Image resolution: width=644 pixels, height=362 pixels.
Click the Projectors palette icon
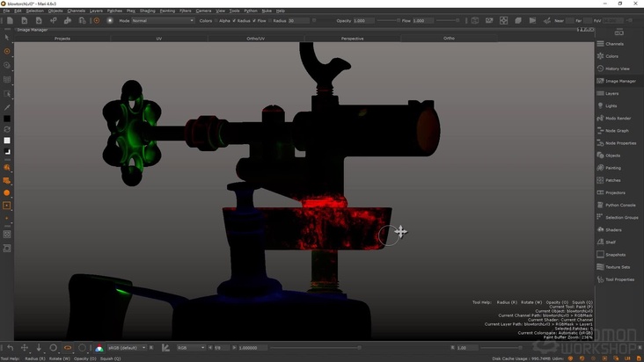pos(601,192)
